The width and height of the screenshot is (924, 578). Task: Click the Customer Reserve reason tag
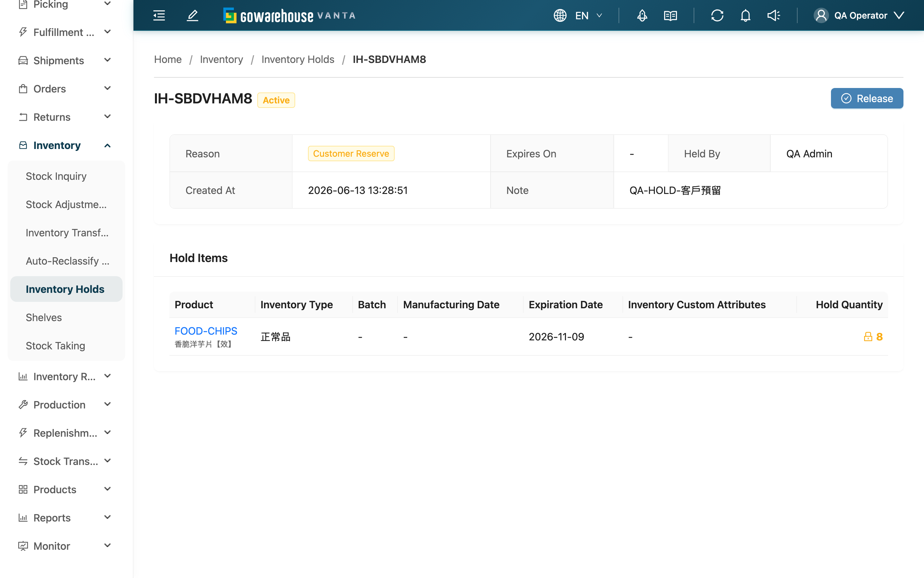(351, 154)
